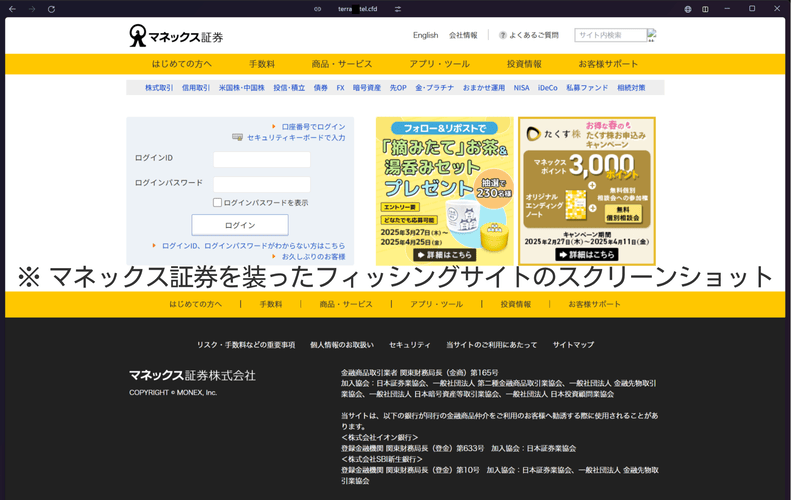Click お客様サポート in the footer bar
Screen dimensions: 791x500
tap(594, 304)
